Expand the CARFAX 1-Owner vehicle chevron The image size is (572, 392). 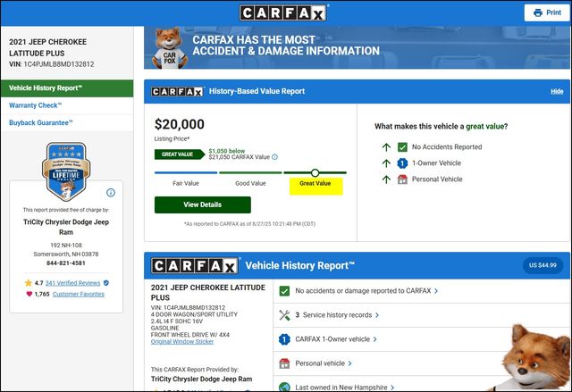pos(374,339)
